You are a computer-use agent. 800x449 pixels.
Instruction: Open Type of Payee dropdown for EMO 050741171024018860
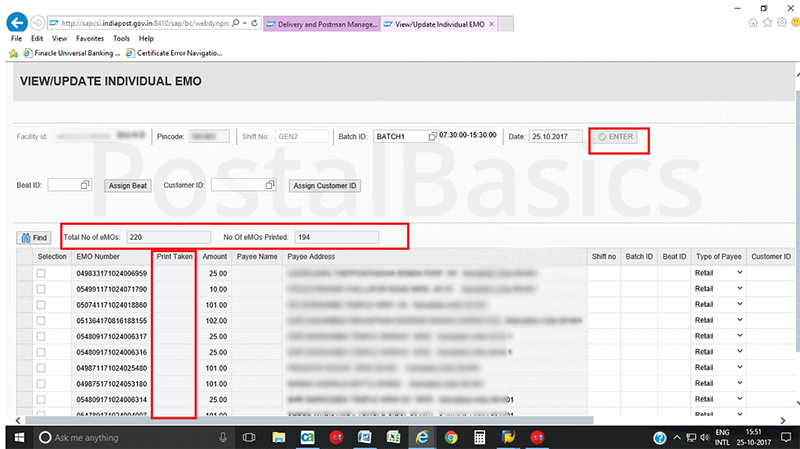coord(740,304)
